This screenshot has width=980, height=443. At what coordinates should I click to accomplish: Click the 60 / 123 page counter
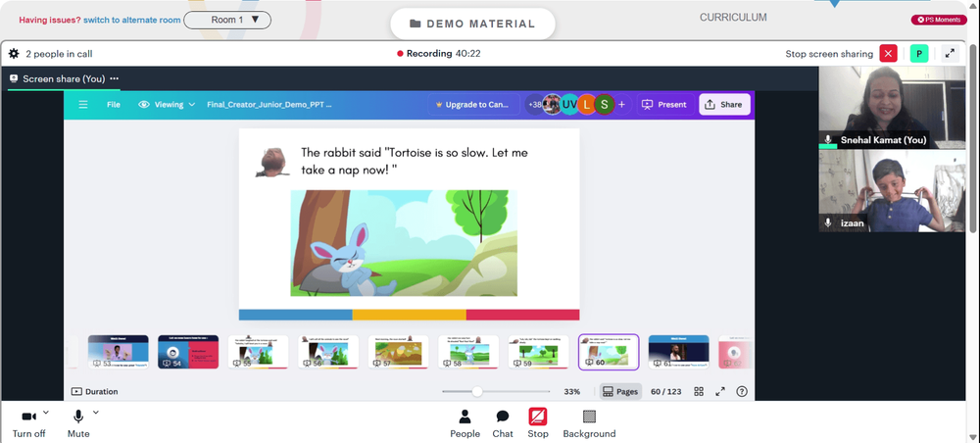pos(665,392)
